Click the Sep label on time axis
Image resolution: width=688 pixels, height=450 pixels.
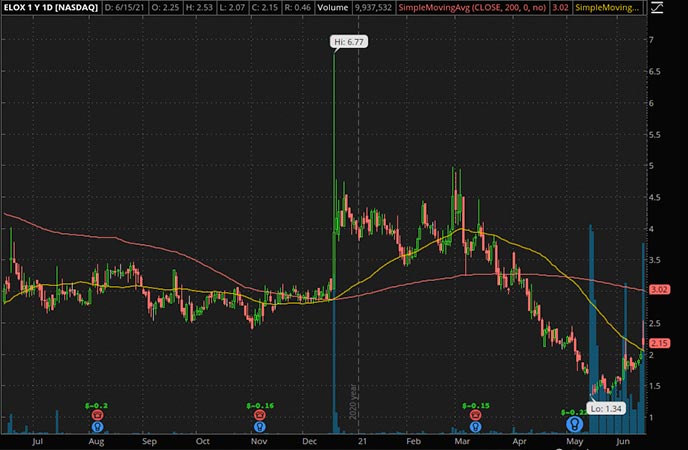(149, 441)
